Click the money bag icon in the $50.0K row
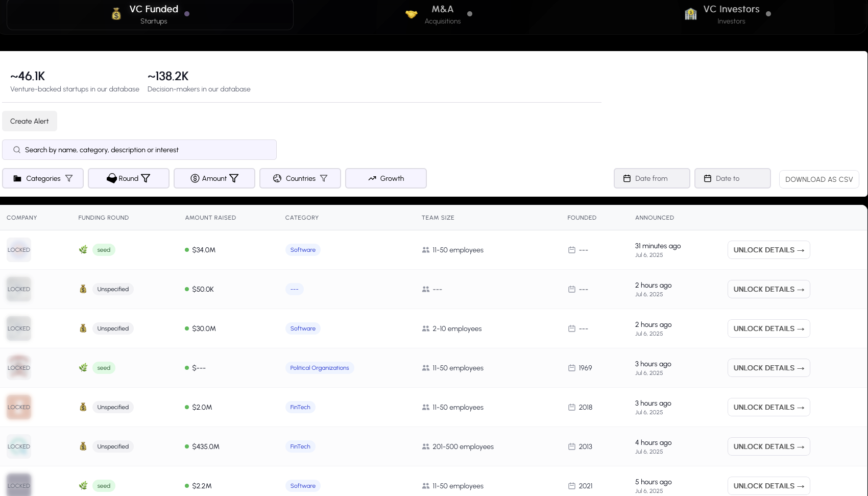The image size is (868, 496). (x=83, y=289)
